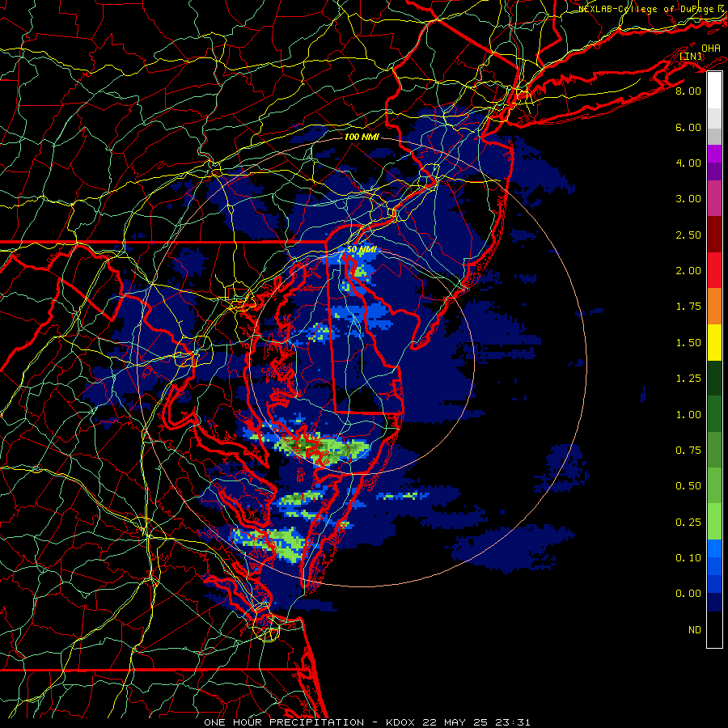
Task: Click the 100 NMI range ring label
Action: click(x=362, y=137)
